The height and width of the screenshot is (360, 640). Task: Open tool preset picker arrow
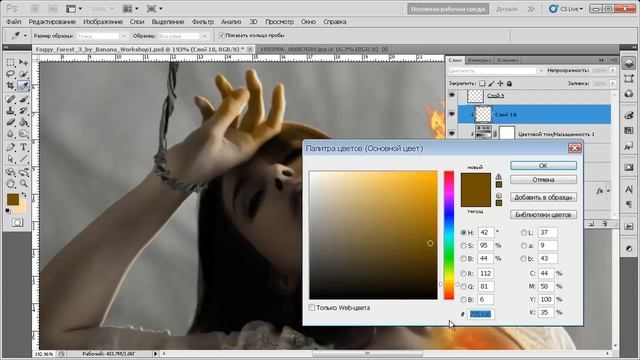(x=25, y=36)
